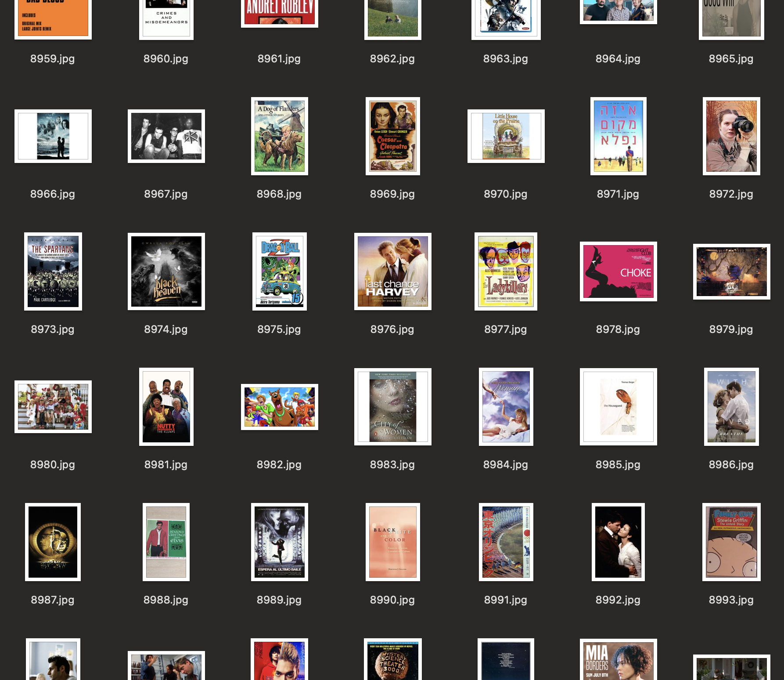Click the 8960.jpg file name
The height and width of the screenshot is (680, 784).
coord(166,59)
